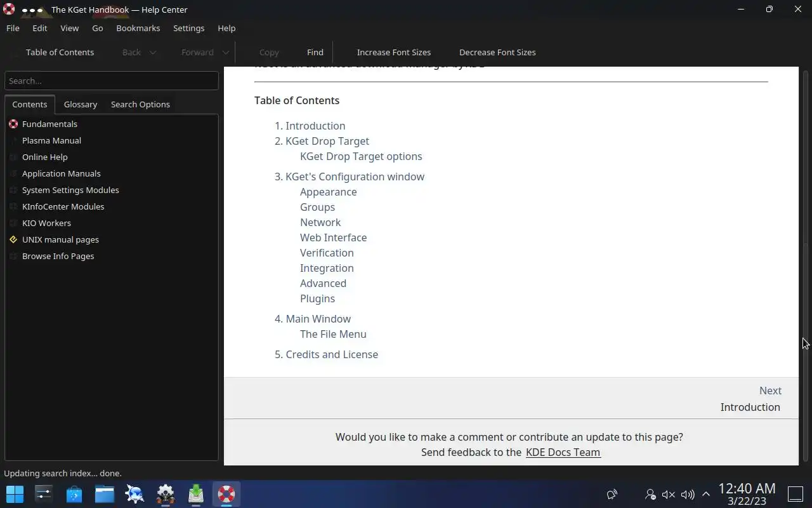Select Application Manuals in the tree
Viewport: 812px width, 508px height.
(61, 173)
